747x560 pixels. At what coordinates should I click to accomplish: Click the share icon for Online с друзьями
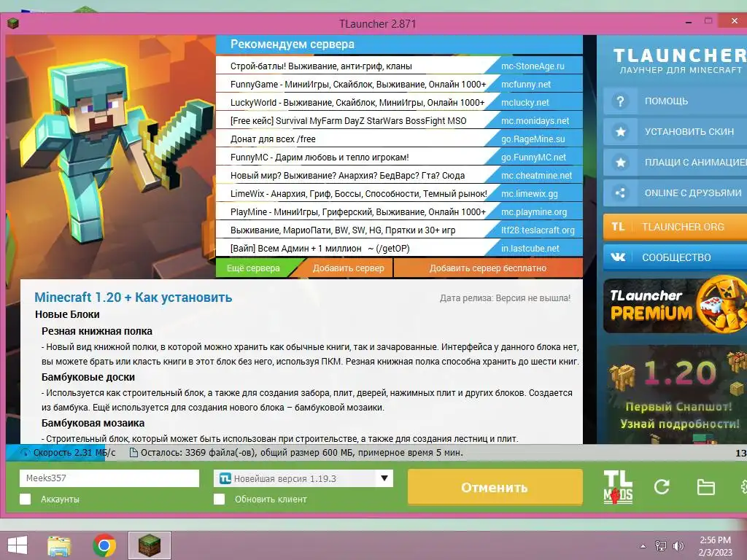(x=620, y=192)
